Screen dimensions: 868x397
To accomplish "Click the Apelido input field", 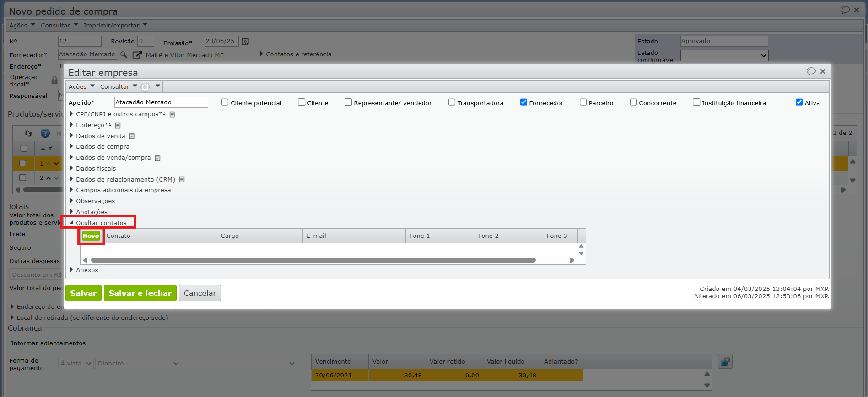I will [161, 102].
